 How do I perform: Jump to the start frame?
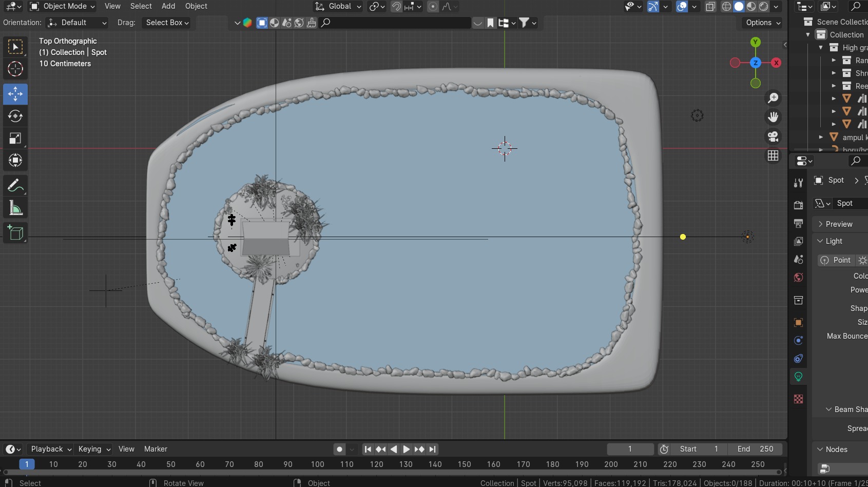click(368, 449)
